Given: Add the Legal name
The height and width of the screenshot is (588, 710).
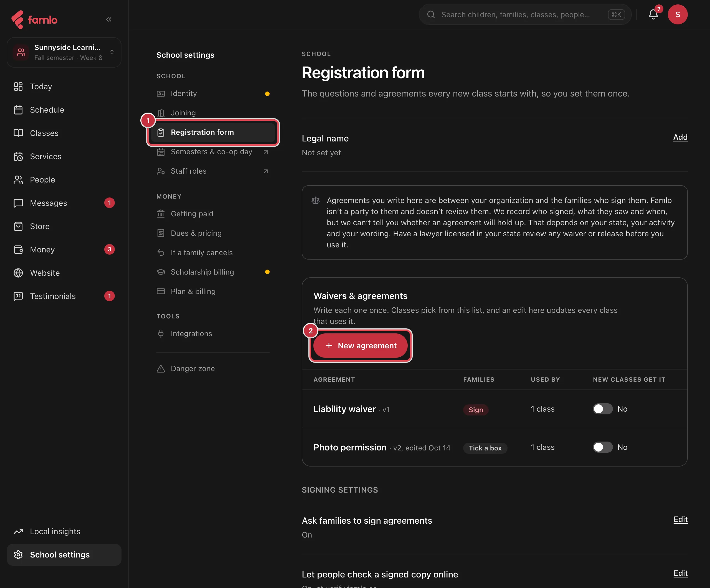Looking at the screenshot, I should 680,137.
